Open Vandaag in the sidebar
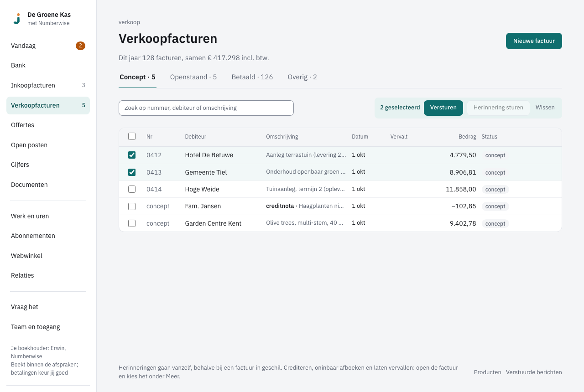The width and height of the screenshot is (584, 392). (x=48, y=46)
